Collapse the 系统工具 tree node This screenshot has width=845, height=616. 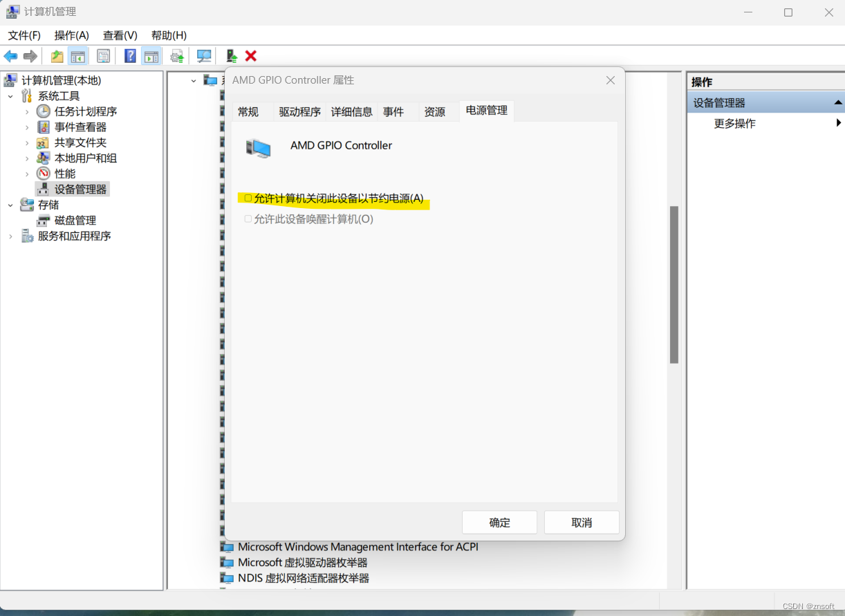10,96
